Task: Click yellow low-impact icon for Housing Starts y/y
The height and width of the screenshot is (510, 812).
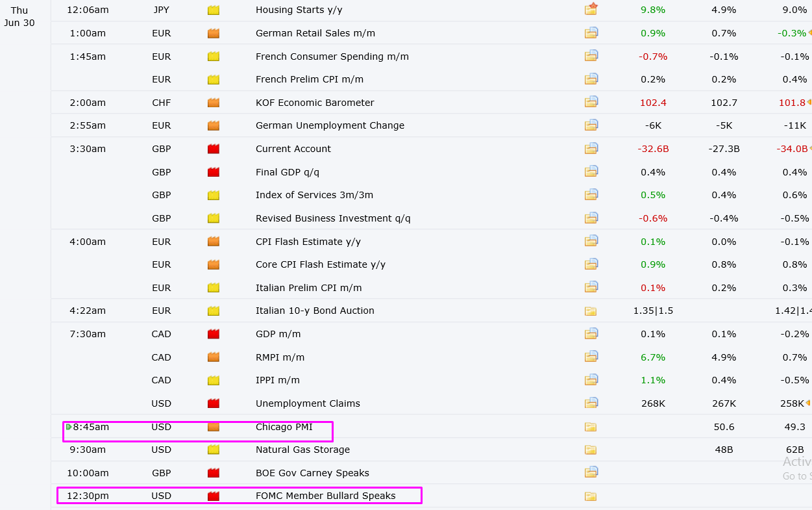Action: click(214, 10)
